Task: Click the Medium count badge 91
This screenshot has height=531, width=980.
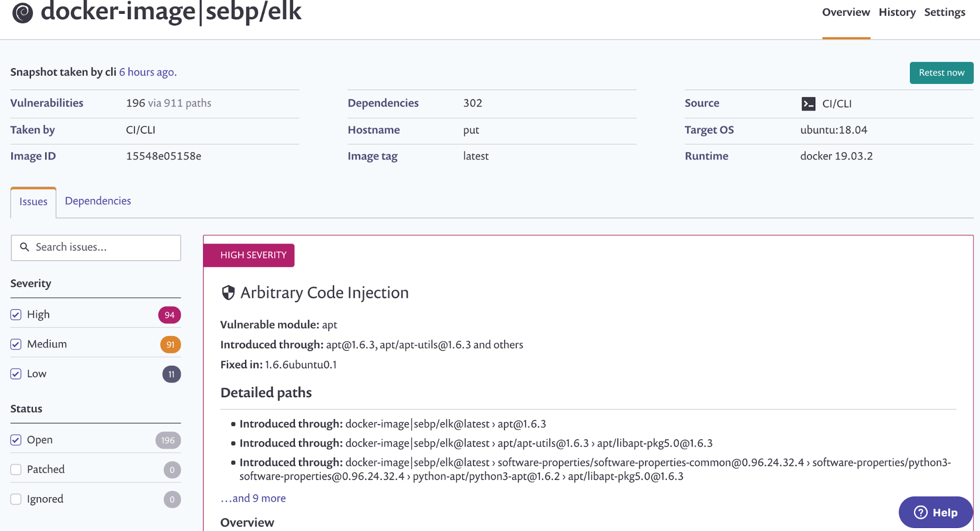Action: [x=171, y=345]
